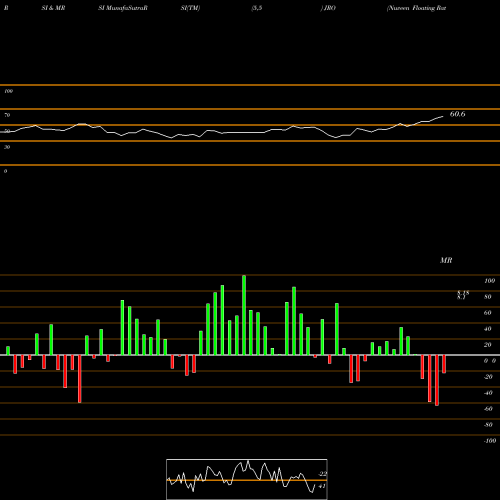Viewport: 500px width, 500px height.
Task: Click the RSI axis 100 label
Action: 8,91
